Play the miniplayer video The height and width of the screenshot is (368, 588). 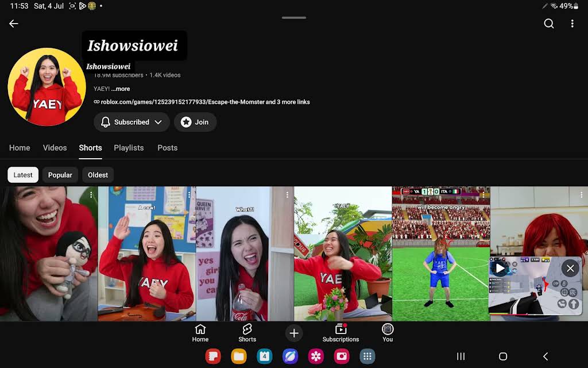pos(500,269)
